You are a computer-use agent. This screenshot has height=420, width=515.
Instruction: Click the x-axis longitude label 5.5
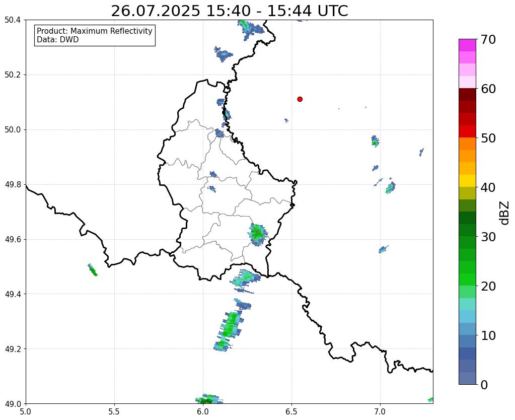click(114, 411)
